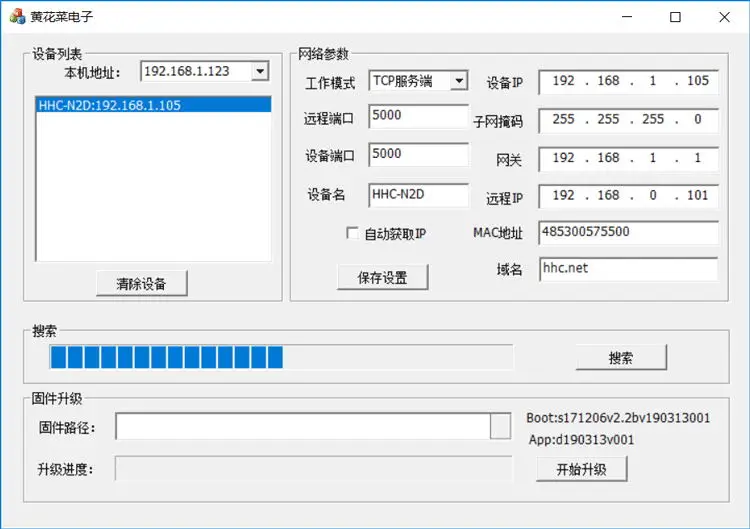Open the 工作模式 dropdown arrow
This screenshot has width=750, height=529.
tap(459, 81)
